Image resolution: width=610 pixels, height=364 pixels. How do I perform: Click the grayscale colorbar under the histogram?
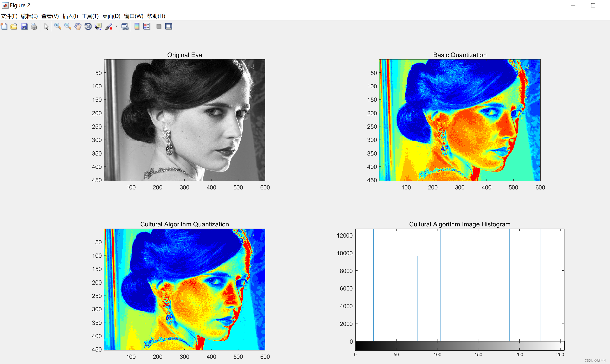460,346
